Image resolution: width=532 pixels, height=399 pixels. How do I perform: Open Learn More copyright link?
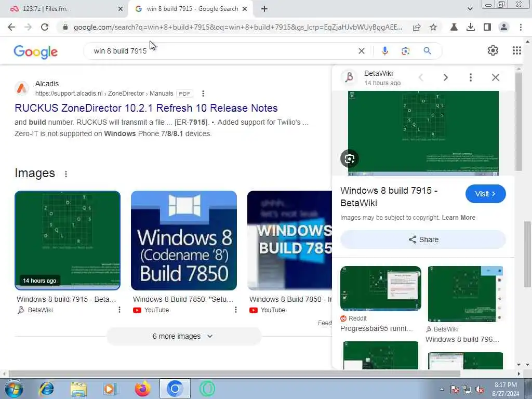click(458, 218)
